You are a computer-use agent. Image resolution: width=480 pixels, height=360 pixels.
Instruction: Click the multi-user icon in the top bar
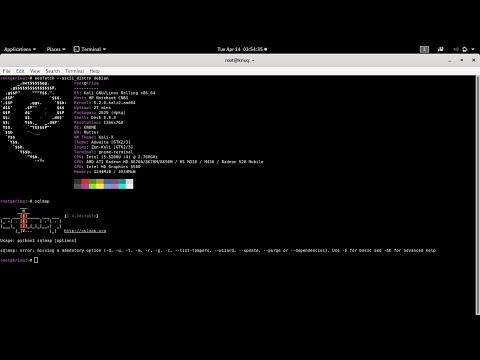point(440,49)
